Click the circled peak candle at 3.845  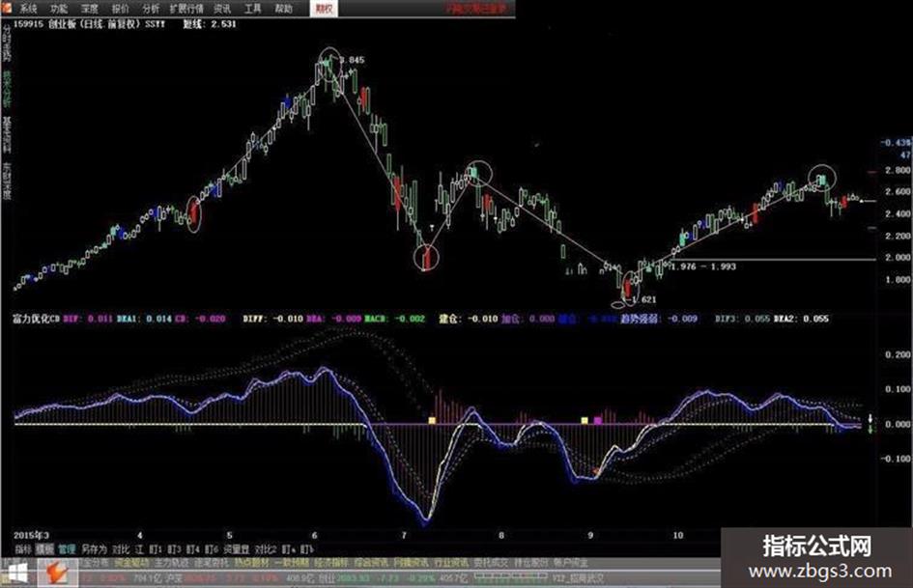click(x=329, y=63)
